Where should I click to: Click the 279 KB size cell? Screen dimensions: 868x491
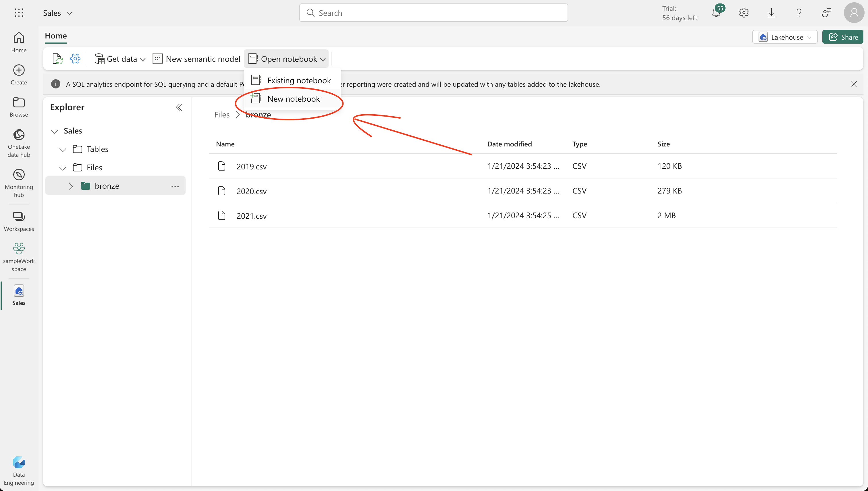[x=669, y=191]
